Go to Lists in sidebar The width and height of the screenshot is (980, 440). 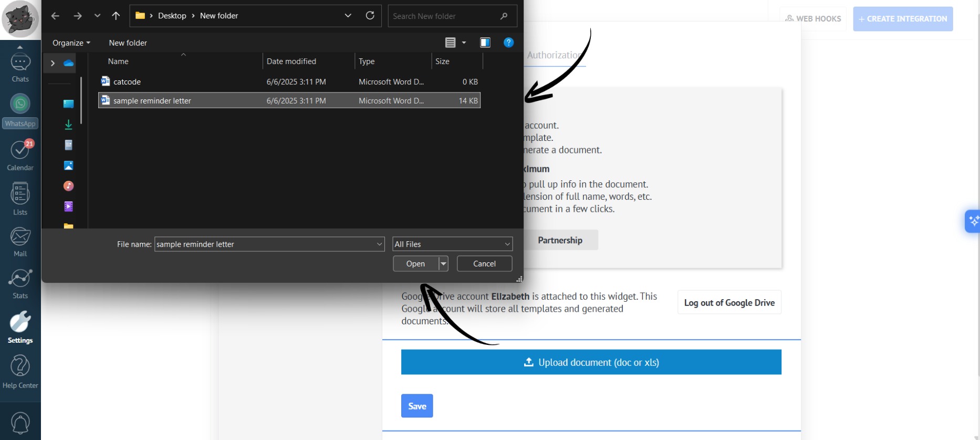[20, 199]
